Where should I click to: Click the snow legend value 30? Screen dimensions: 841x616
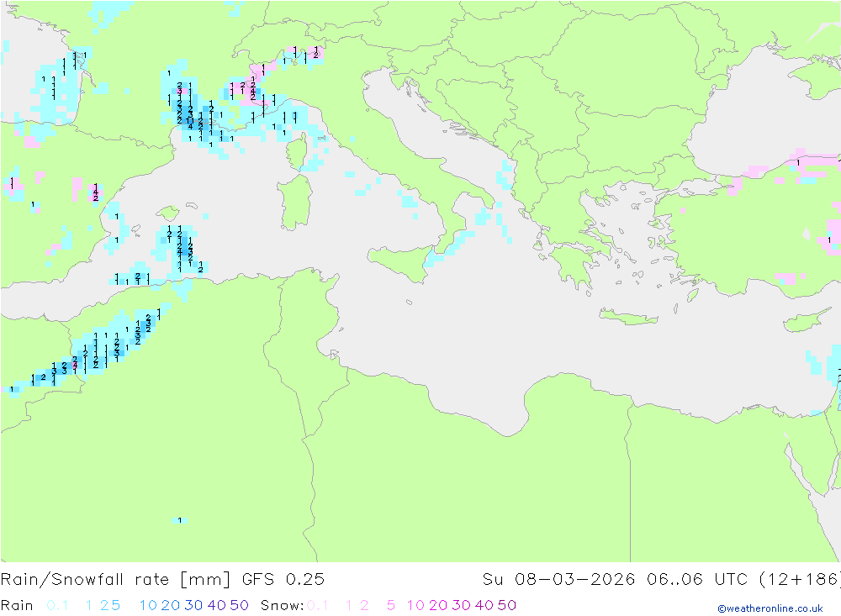[x=461, y=605]
